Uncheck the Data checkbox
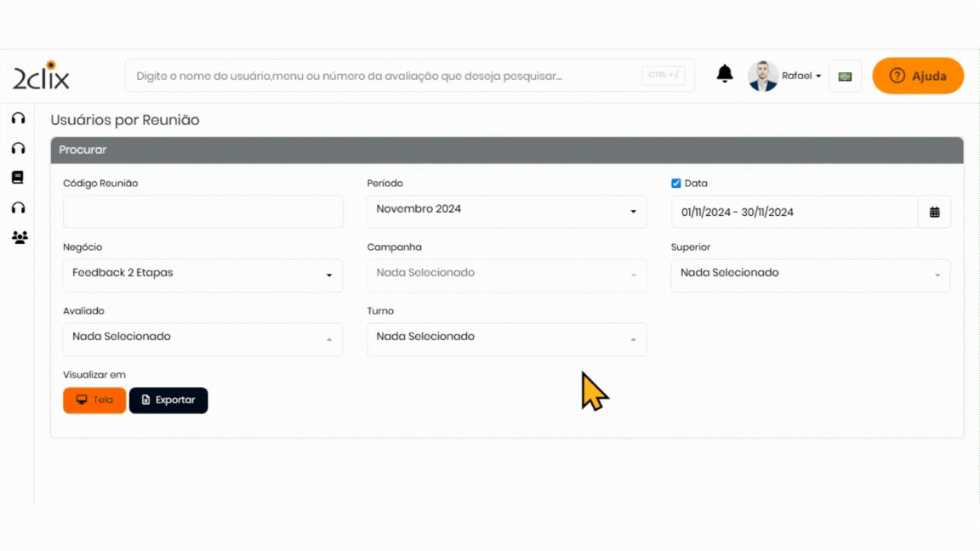Image resolution: width=980 pixels, height=551 pixels. (x=676, y=184)
